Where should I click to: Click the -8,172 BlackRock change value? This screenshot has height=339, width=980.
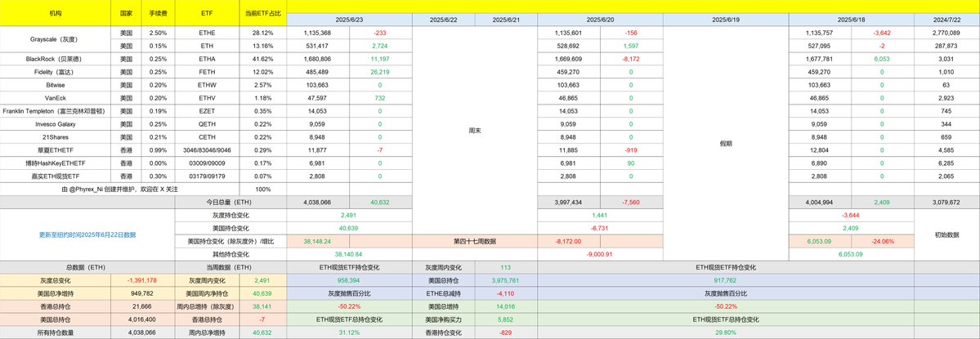coord(631,60)
